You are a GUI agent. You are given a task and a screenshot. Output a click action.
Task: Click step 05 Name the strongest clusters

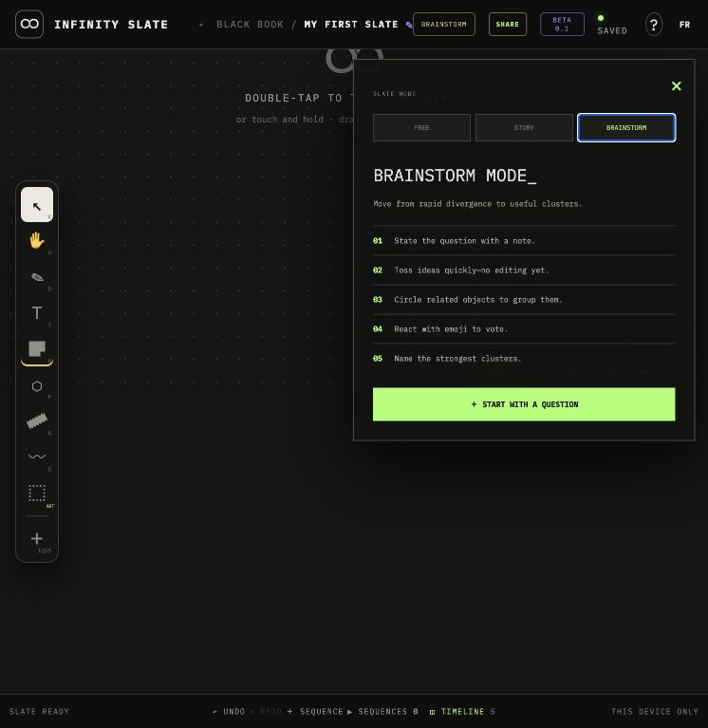coord(524,359)
